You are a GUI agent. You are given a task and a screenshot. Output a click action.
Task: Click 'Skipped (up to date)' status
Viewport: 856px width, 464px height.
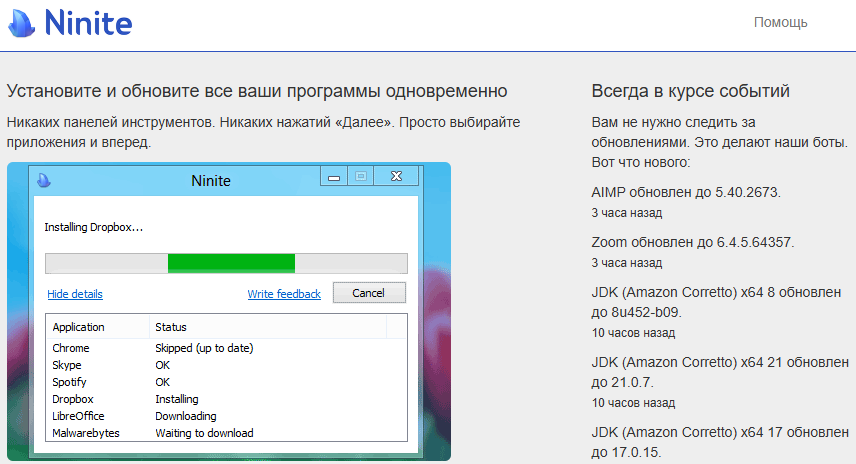(x=204, y=348)
